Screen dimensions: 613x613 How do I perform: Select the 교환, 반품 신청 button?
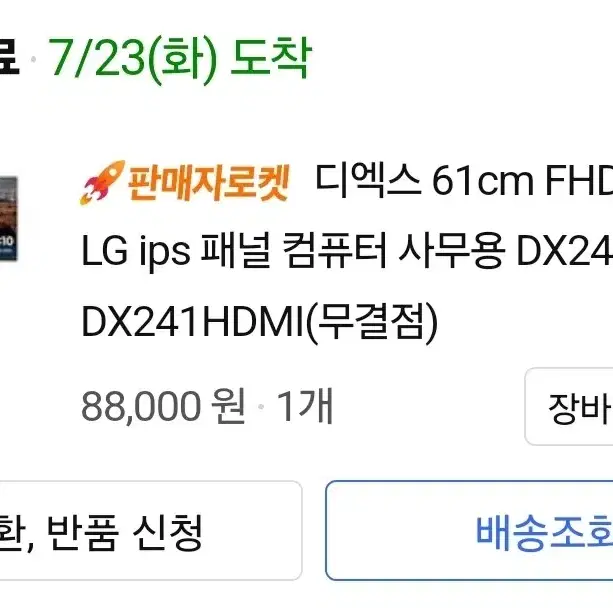pos(151,531)
